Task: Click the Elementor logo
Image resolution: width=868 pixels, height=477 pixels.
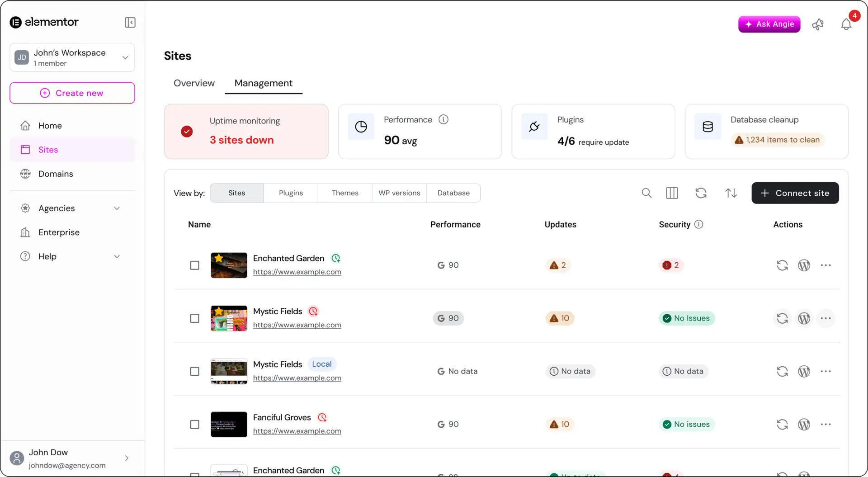Action: [44, 22]
